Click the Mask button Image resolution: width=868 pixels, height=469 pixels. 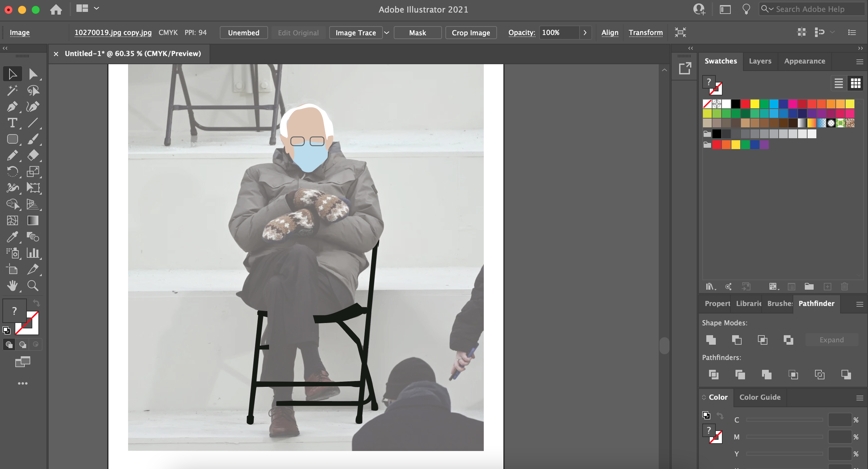418,33
